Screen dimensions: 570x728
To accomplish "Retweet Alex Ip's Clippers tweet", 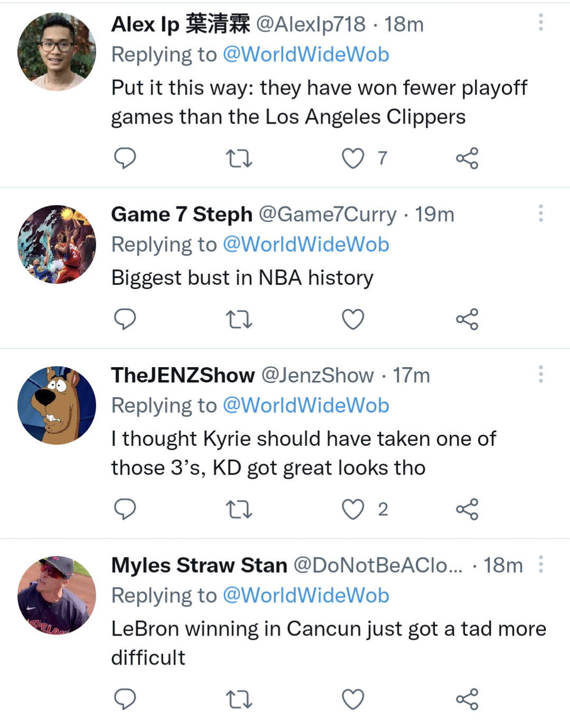I will (x=239, y=158).
